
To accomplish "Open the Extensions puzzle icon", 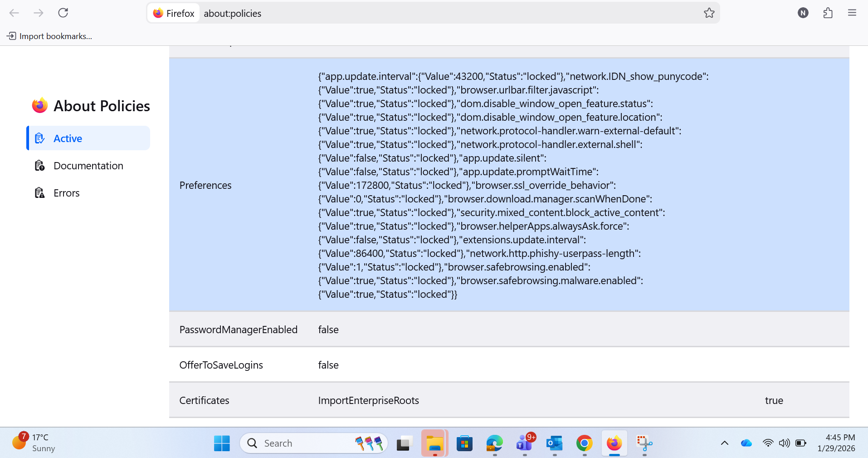I will (x=828, y=13).
